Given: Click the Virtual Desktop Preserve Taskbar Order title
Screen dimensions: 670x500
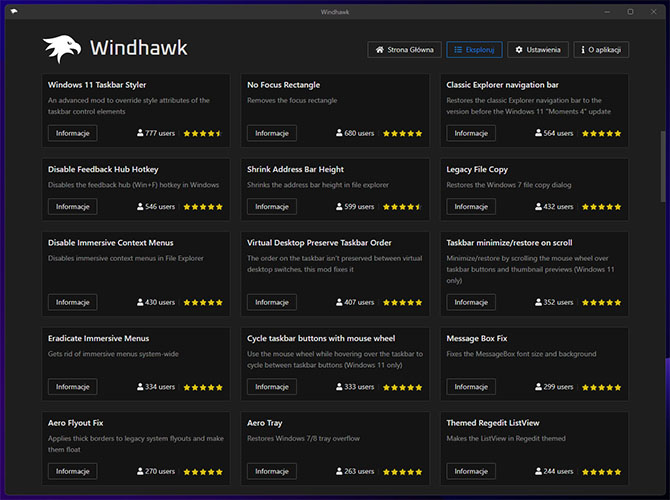Looking at the screenshot, I should 319,243.
